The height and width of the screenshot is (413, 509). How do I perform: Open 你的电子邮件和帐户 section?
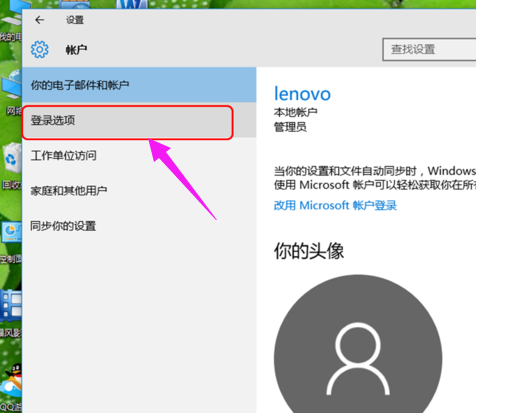[139, 85]
